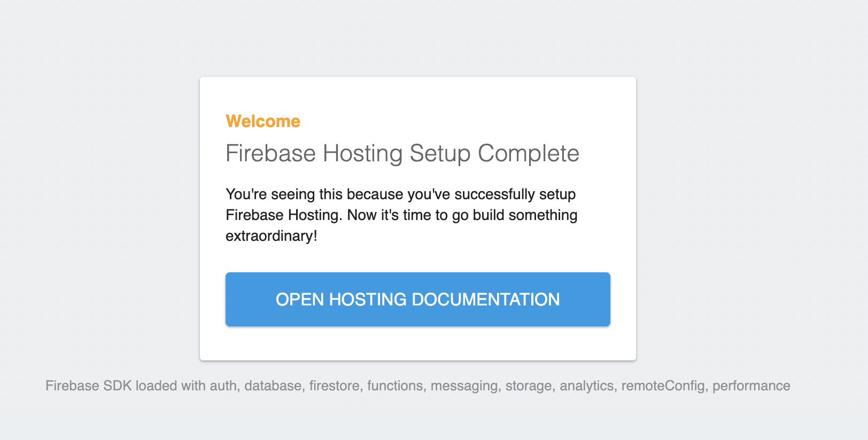Click the word 'database' in the footer text
Screen dimensions: 868x440
(273, 386)
